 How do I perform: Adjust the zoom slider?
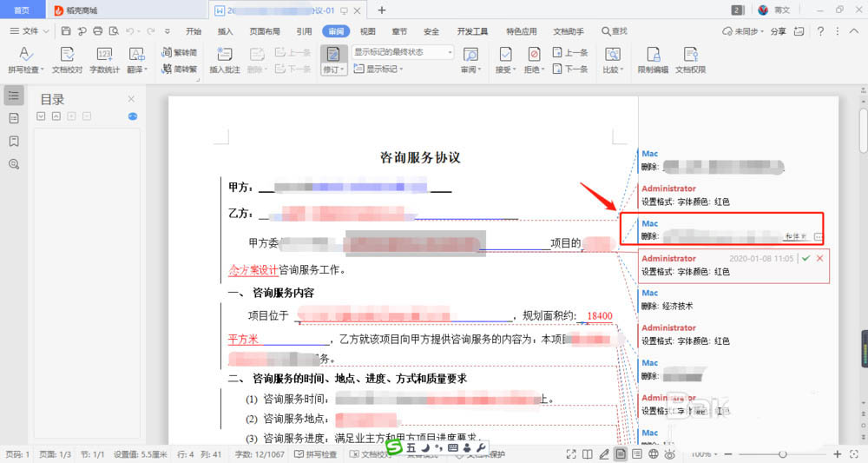pos(782,454)
